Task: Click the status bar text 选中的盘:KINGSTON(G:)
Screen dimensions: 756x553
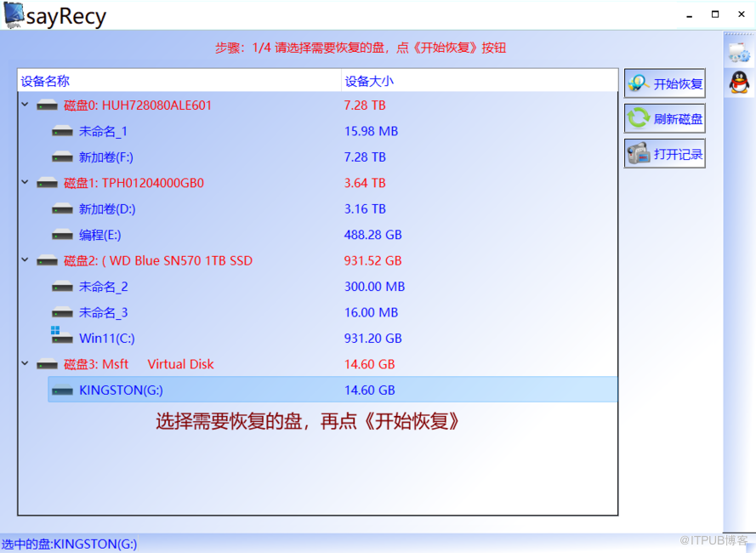Action: pos(70,544)
